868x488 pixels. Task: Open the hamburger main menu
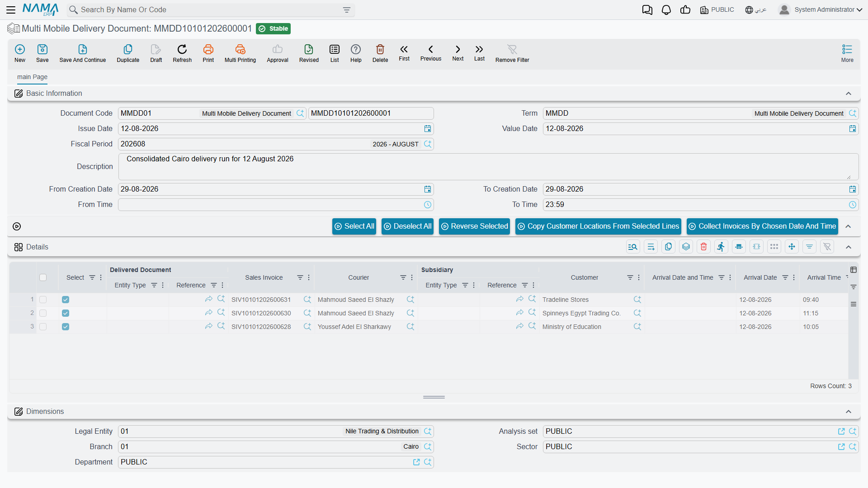11,9
